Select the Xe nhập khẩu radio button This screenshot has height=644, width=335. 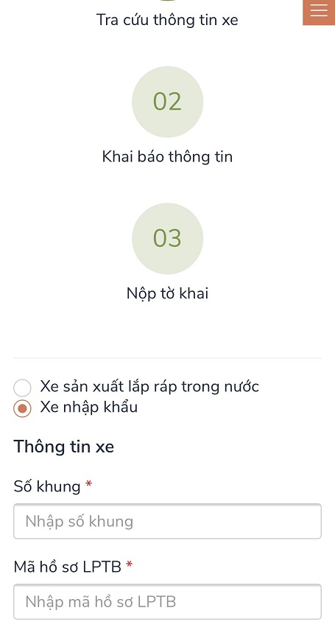22,408
